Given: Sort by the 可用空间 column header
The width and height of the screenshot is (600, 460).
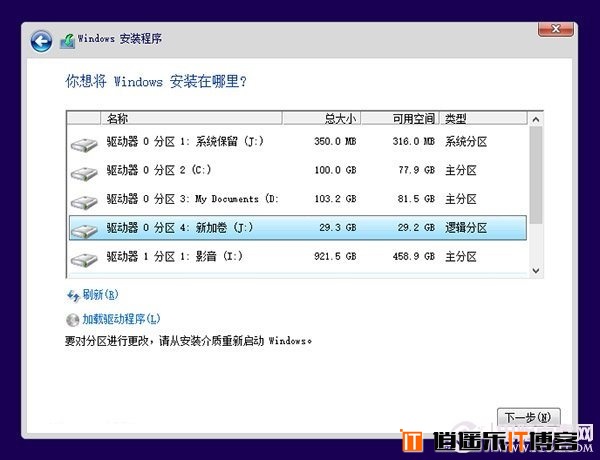Looking at the screenshot, I should tap(400, 119).
